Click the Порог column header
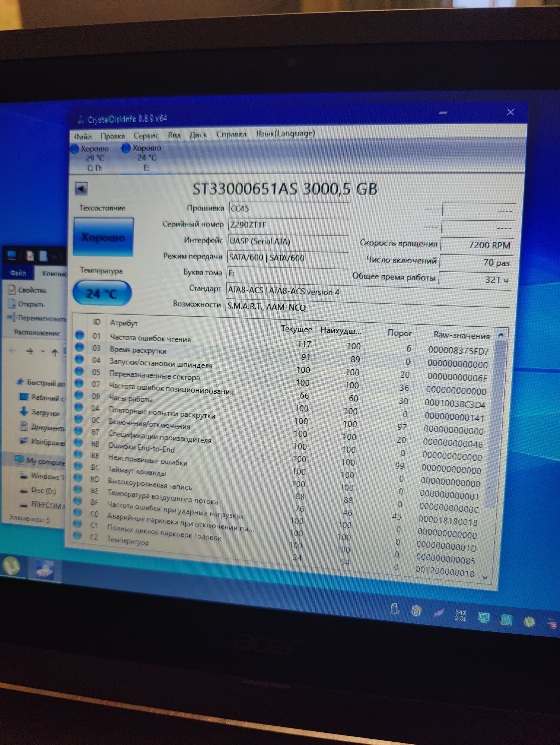The width and height of the screenshot is (560, 745). pyautogui.click(x=400, y=333)
